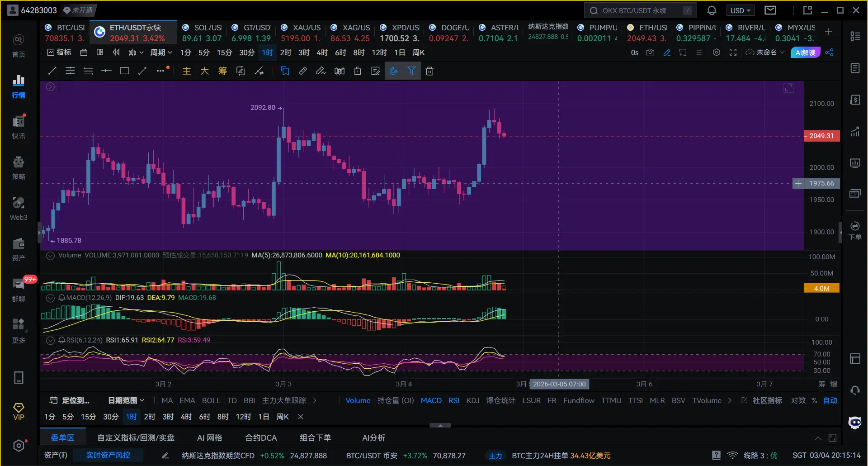Open the 下单 place order panel
This screenshot has height=466, width=868.
click(855, 231)
